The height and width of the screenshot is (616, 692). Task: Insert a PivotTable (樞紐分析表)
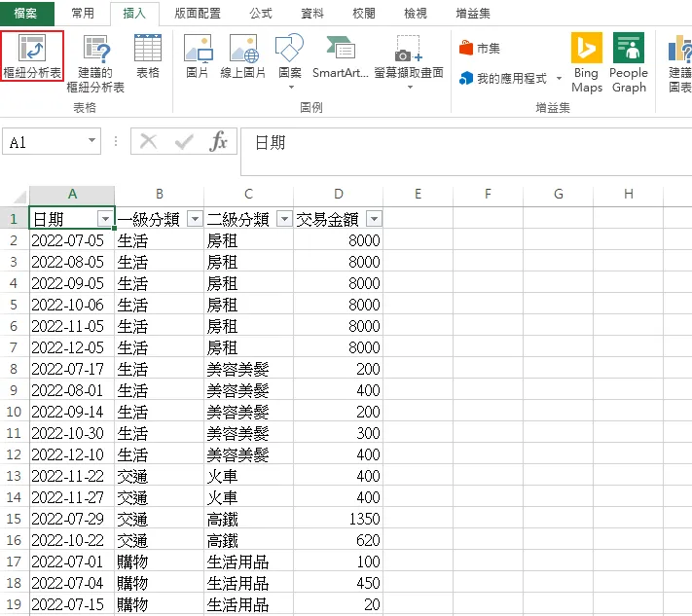coord(32,55)
